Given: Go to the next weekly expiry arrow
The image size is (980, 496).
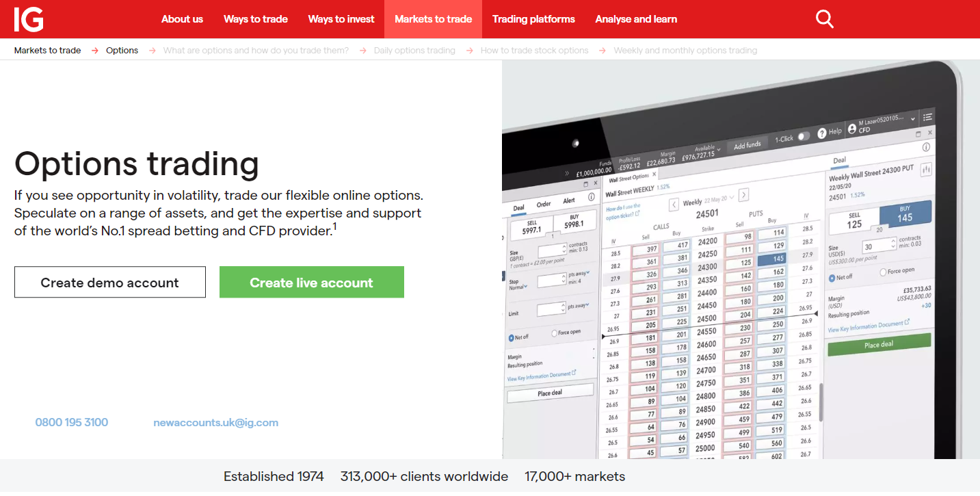Looking at the screenshot, I should tap(744, 194).
